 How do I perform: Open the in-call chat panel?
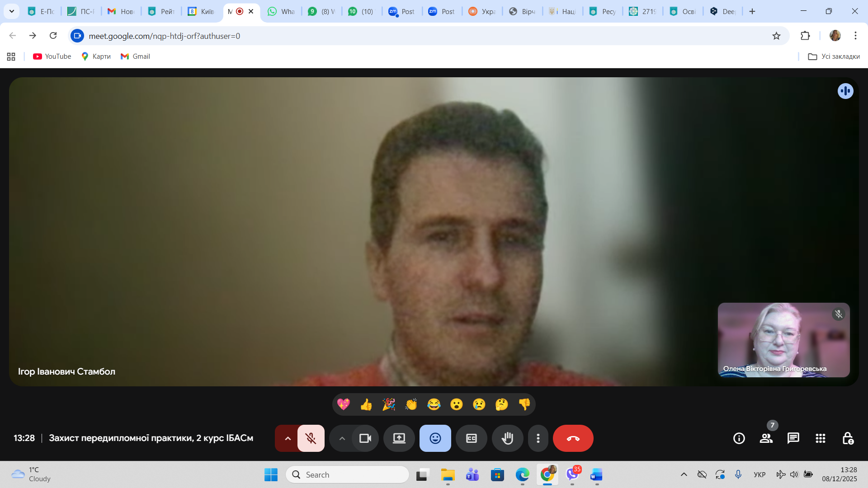point(793,438)
